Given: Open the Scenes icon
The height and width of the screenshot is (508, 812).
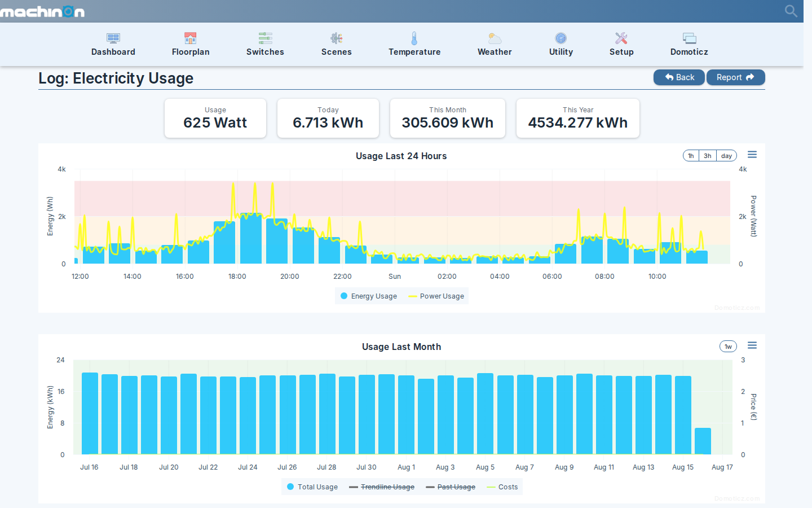Looking at the screenshot, I should pos(337,38).
